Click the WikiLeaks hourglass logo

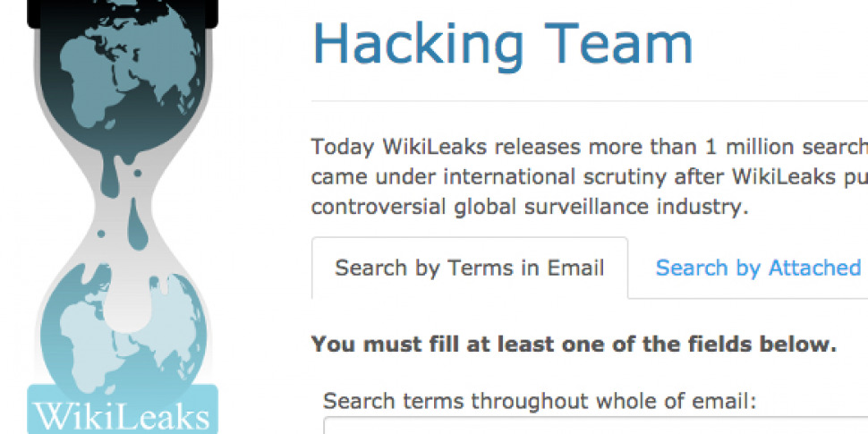pyautogui.click(x=123, y=217)
